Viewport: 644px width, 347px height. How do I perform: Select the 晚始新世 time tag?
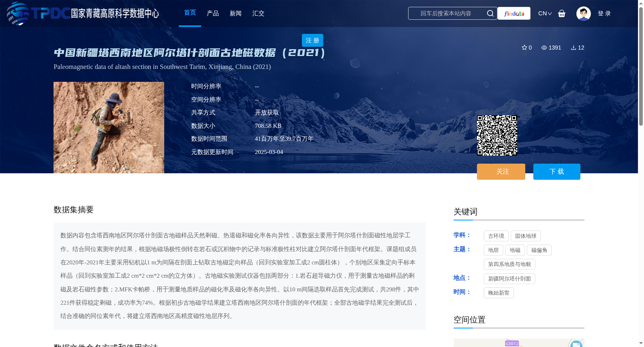(499, 293)
